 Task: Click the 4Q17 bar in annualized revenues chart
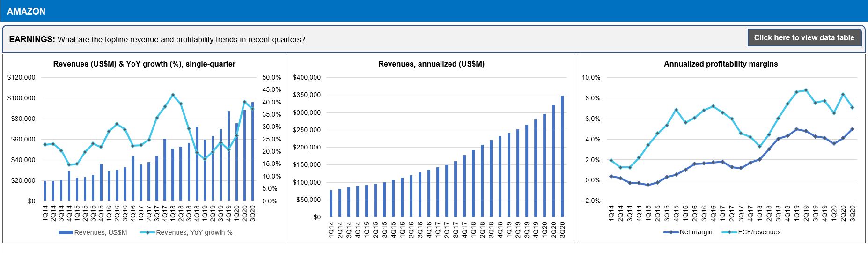coord(464,186)
